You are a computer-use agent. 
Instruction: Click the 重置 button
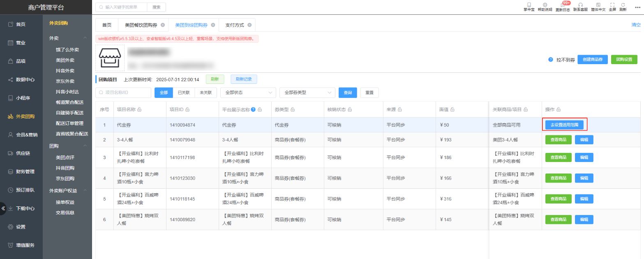coord(369,93)
